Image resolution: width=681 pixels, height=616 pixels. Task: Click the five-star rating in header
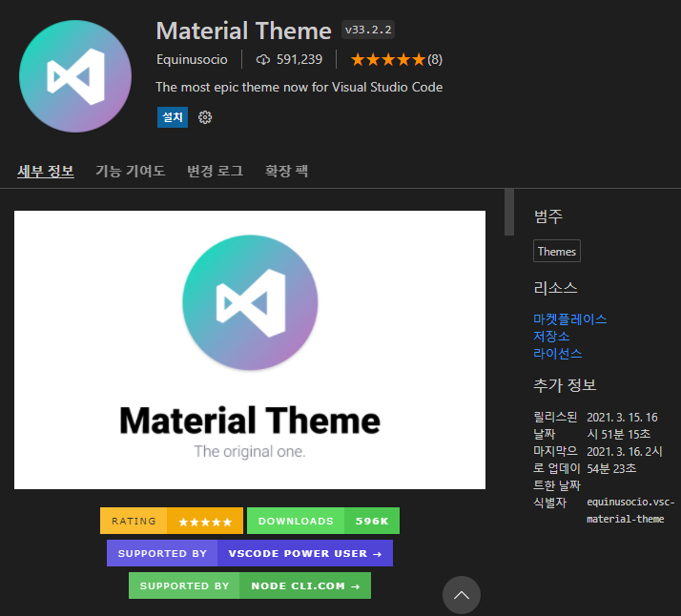(388, 59)
